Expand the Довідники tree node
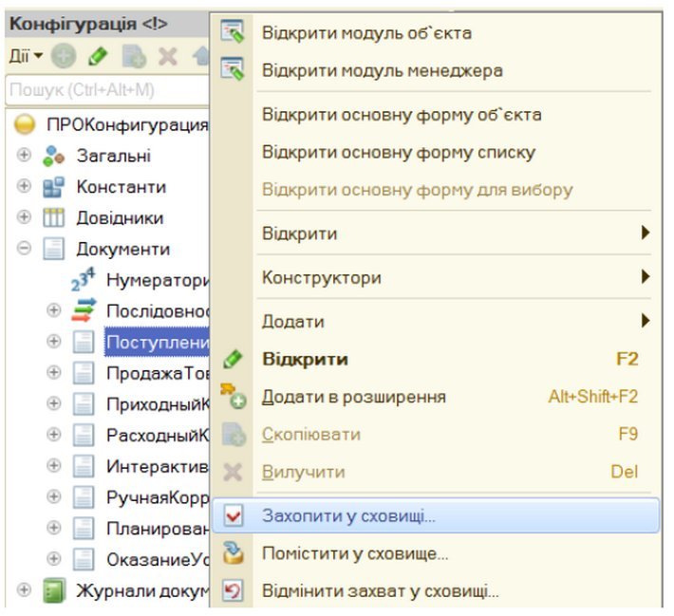 [x=24, y=218]
